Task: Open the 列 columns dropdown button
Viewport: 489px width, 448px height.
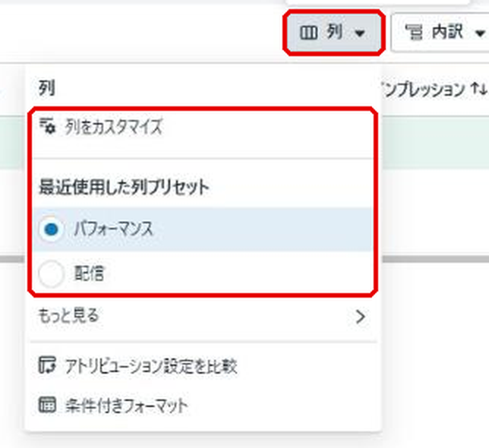Action: coord(333,33)
